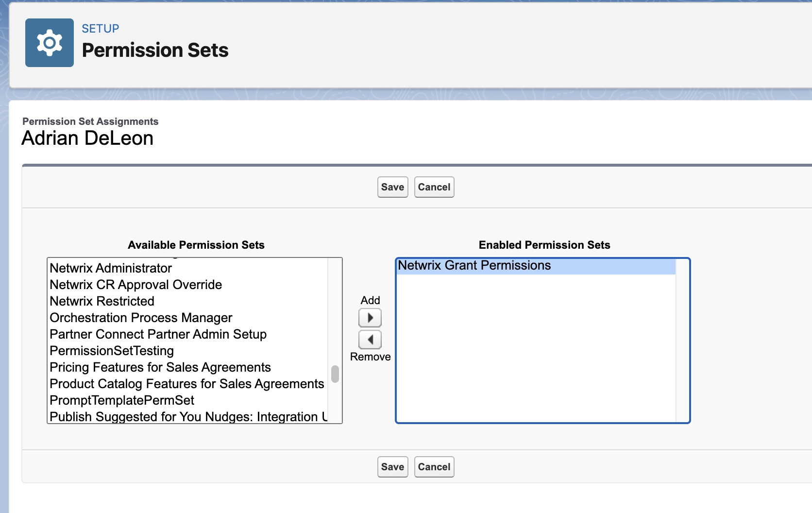Select PermissionSetTesting in available list
Image resolution: width=812 pixels, height=513 pixels.
tap(112, 351)
